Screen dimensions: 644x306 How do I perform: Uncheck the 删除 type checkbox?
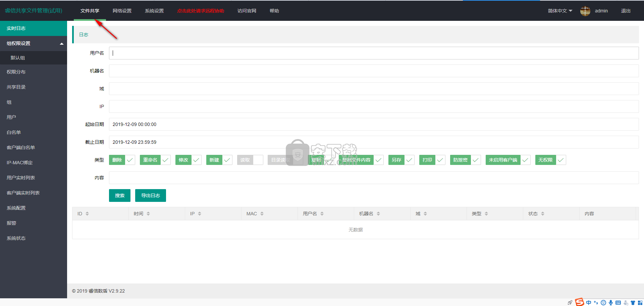122,160
